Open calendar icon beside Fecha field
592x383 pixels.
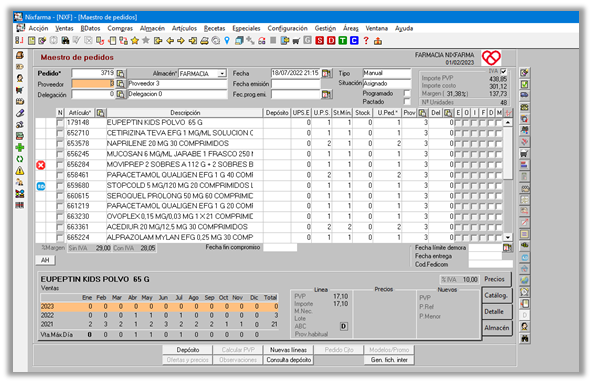tap(327, 73)
